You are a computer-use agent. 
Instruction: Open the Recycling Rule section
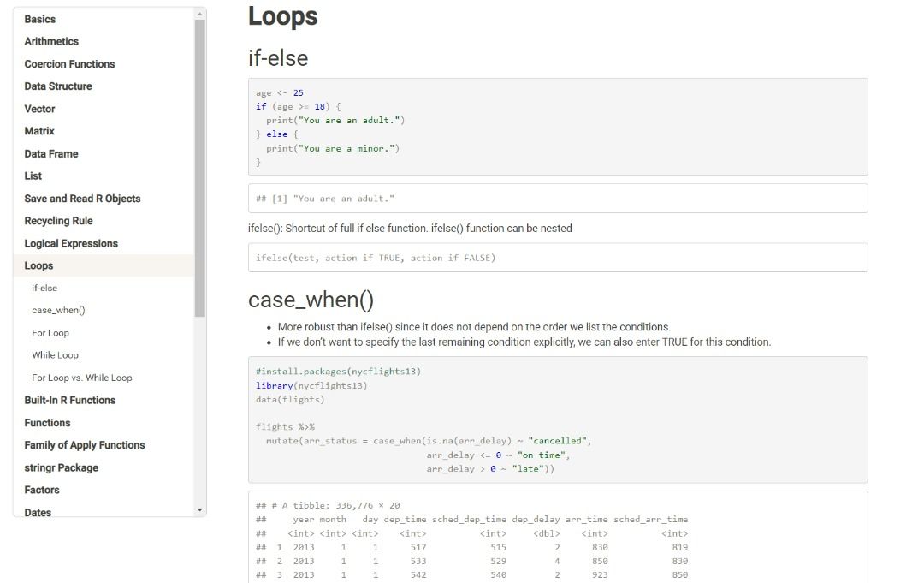[58, 221]
